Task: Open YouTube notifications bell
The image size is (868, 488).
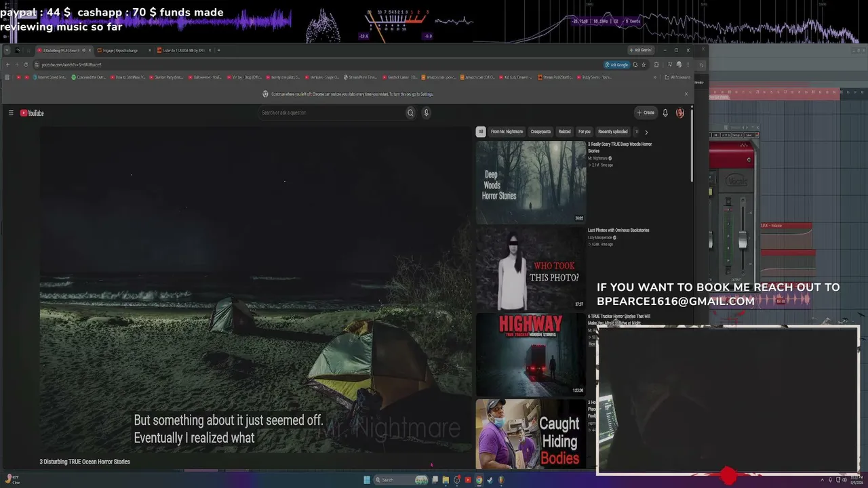Action: tap(665, 113)
